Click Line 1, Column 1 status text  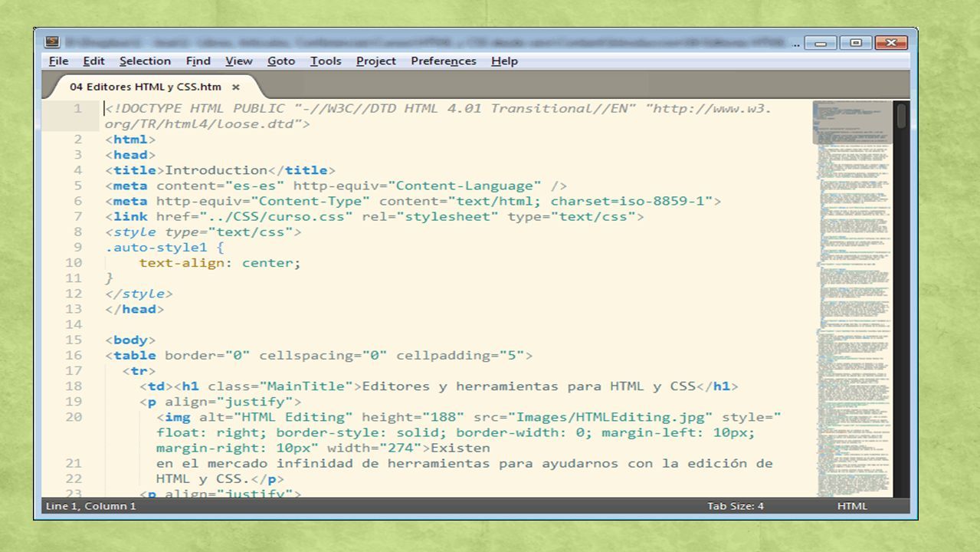coord(90,506)
